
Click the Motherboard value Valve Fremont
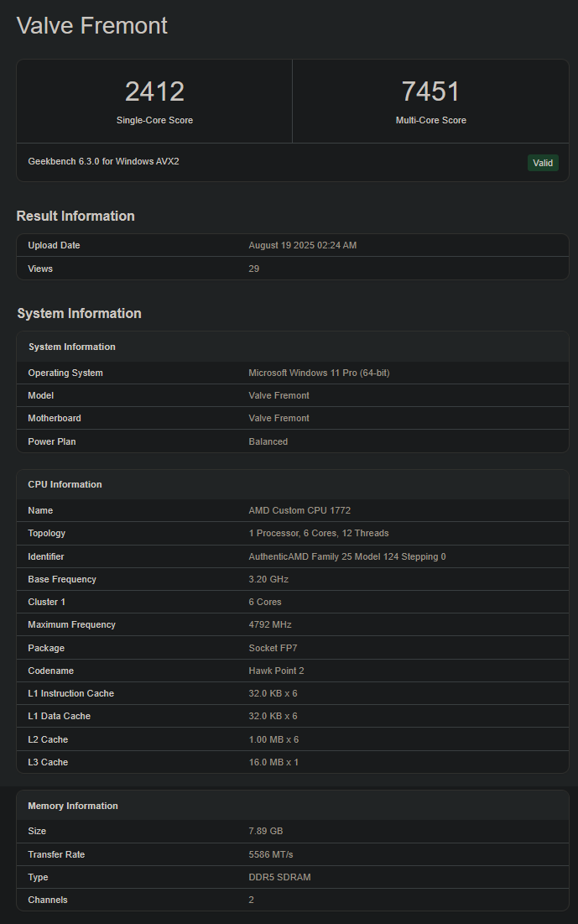point(279,418)
